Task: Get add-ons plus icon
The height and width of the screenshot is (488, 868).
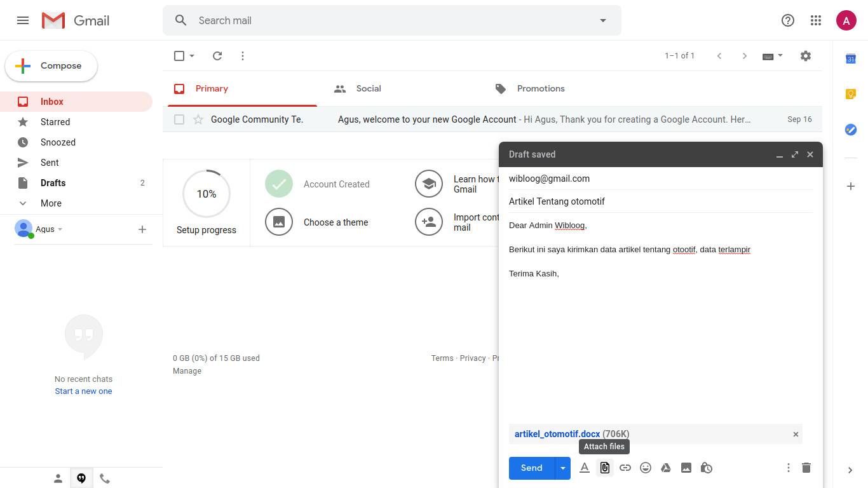Action: coord(851,186)
